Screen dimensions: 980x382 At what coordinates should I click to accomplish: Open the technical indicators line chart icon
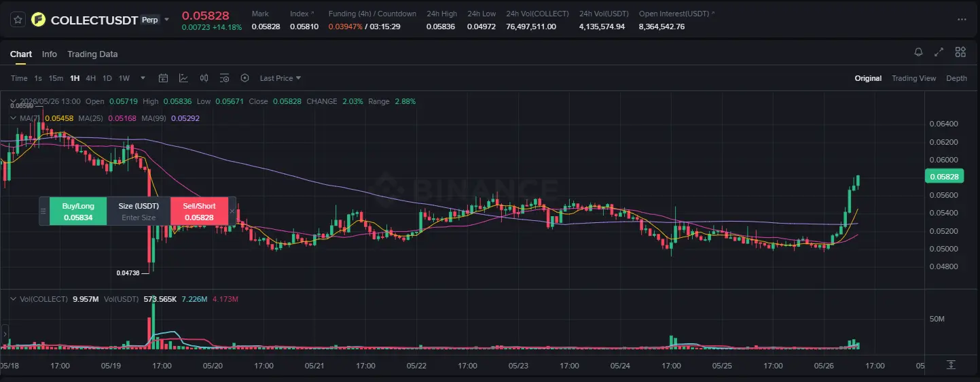pyautogui.click(x=183, y=78)
